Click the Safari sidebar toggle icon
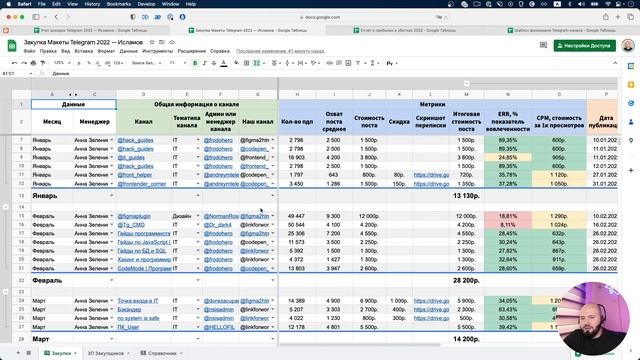The image size is (640, 360). point(36,17)
